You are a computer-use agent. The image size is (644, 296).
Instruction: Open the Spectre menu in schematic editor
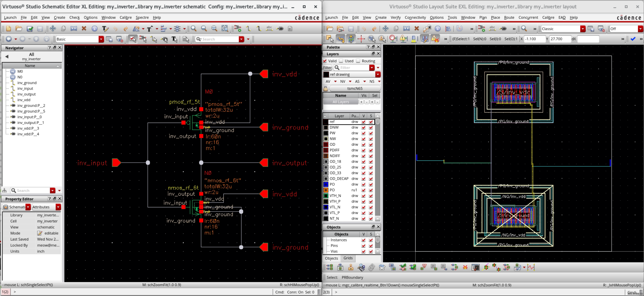(x=142, y=17)
